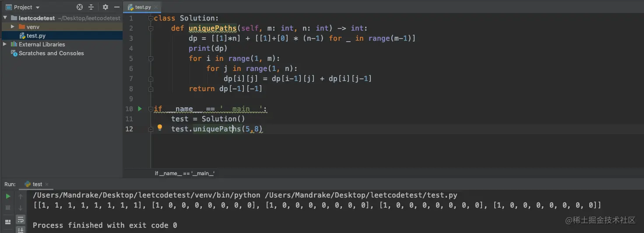This screenshot has height=233, width=644.
Task: Click the breadcrumb if __name__ == '__main__'
Action: click(184, 173)
